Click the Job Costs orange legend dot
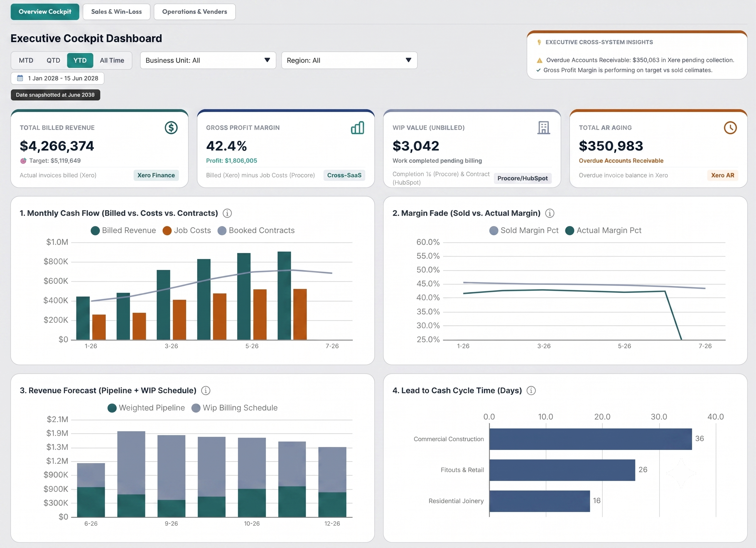This screenshot has width=756, height=548. [167, 230]
